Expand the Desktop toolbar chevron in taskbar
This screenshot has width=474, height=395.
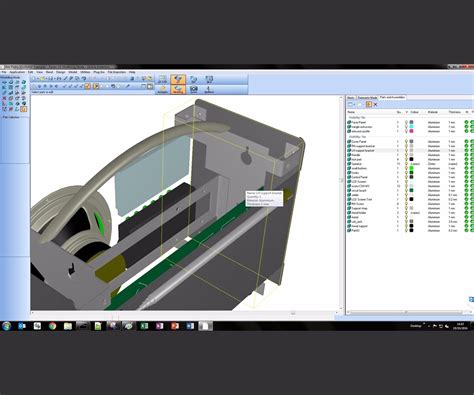[x=424, y=323]
